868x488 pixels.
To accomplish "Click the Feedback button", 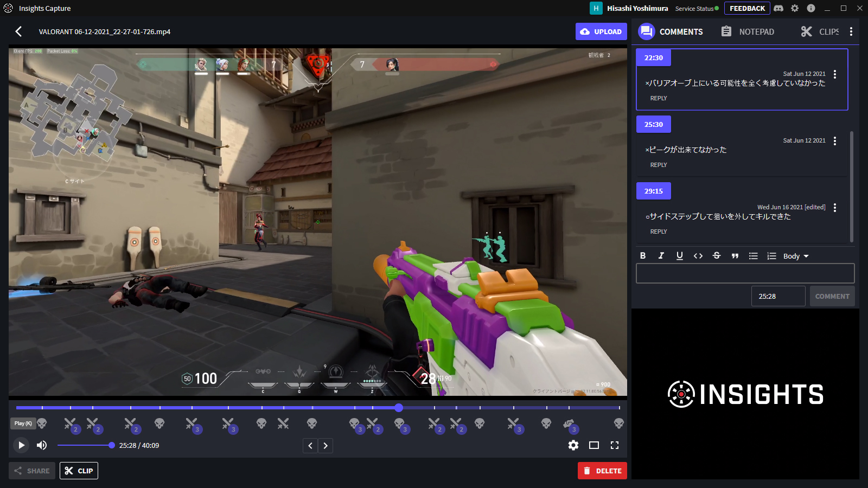I will 747,8.
